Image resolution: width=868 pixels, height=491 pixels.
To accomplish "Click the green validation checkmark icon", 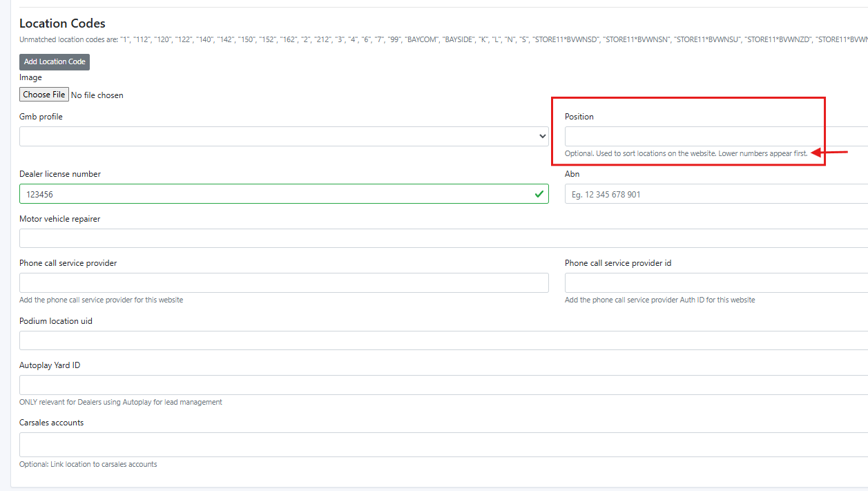I will [x=539, y=194].
